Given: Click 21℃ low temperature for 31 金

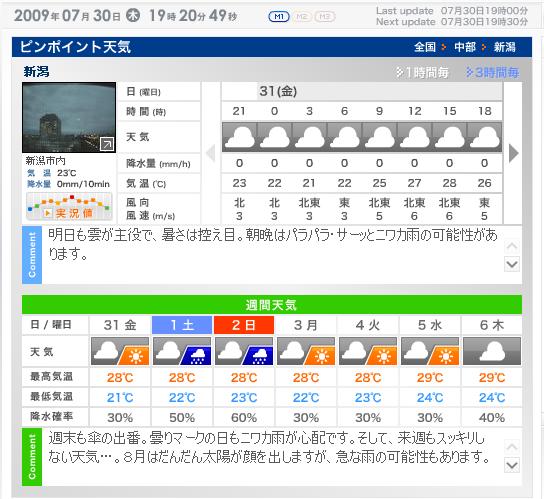Looking at the screenshot, I should coord(120,397).
